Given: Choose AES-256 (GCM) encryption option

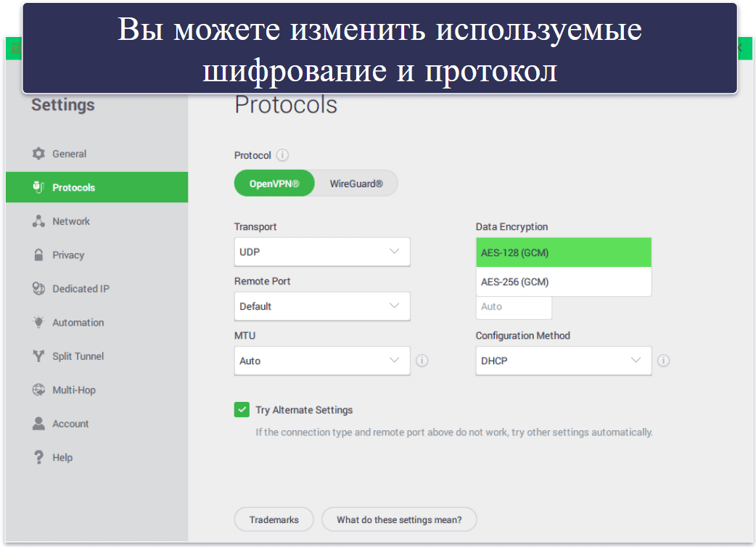Looking at the screenshot, I should pos(564,282).
